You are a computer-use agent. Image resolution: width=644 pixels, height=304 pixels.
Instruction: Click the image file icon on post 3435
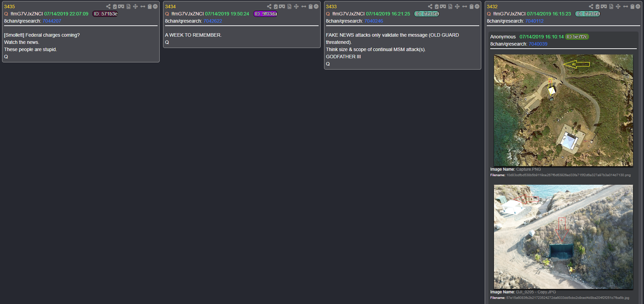pyautogui.click(x=128, y=7)
